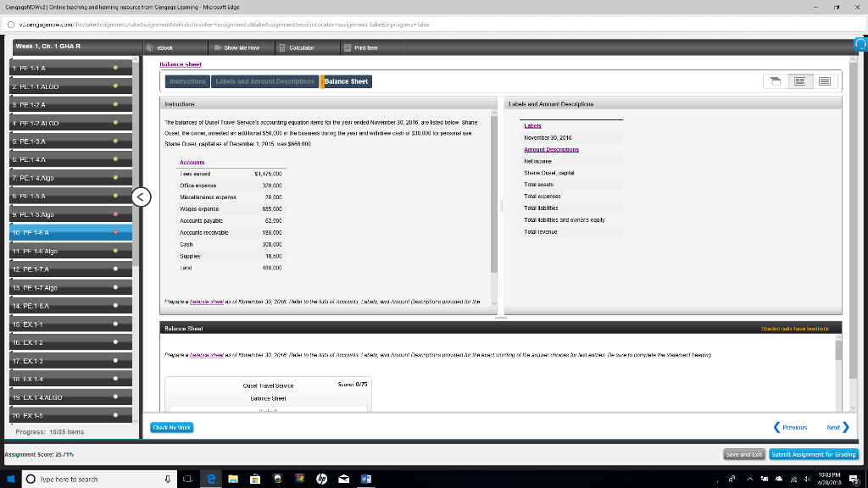868x488 pixels.
Task: Open question 3. PE.1-2.A
Action: [71, 104]
